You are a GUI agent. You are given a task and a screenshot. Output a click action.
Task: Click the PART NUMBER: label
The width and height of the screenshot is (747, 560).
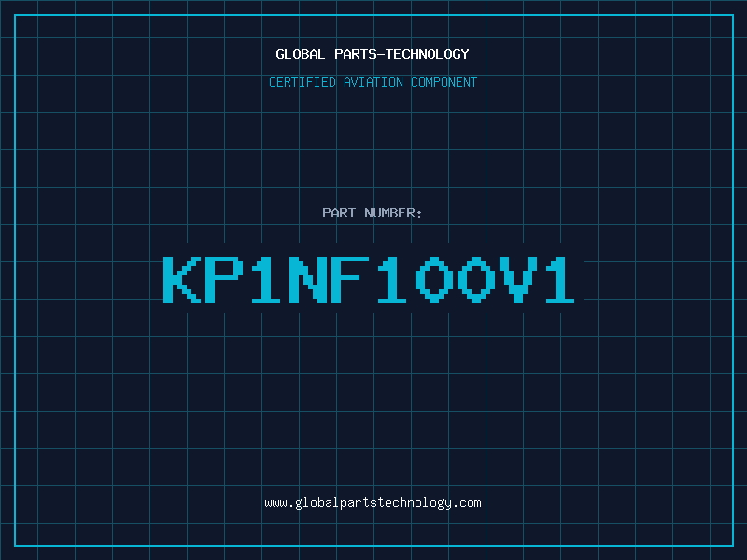click(x=373, y=213)
